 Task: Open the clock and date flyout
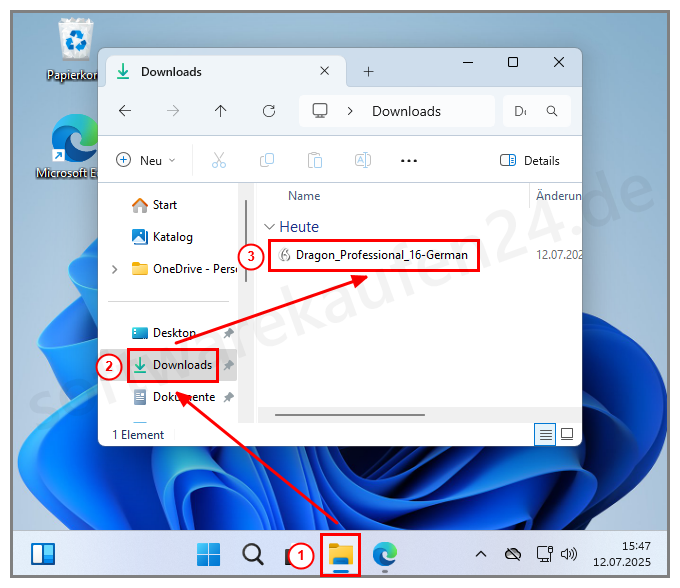click(621, 554)
